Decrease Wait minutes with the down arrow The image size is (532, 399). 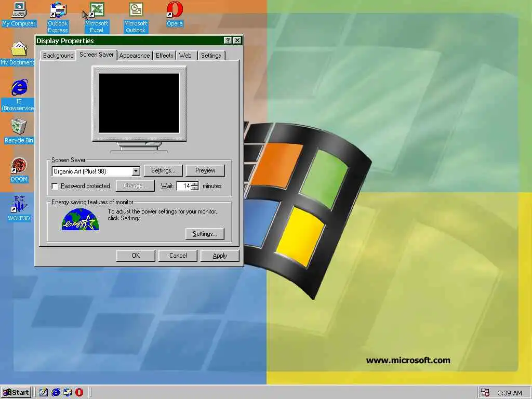pyautogui.click(x=194, y=188)
